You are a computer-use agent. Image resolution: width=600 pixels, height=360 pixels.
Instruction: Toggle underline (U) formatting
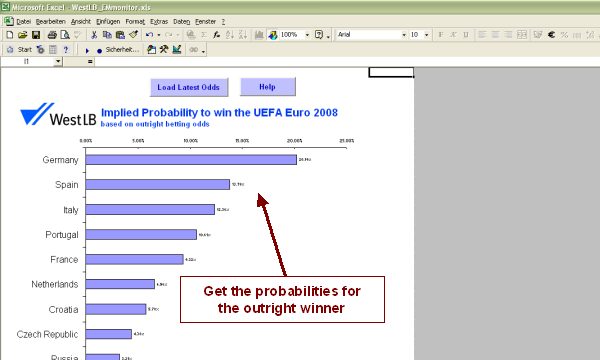click(x=466, y=35)
